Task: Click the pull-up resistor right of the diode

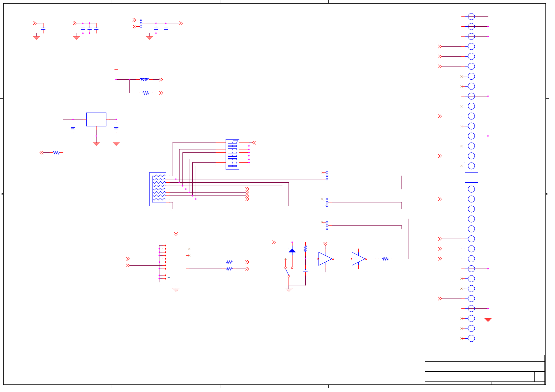Action: (x=306, y=248)
